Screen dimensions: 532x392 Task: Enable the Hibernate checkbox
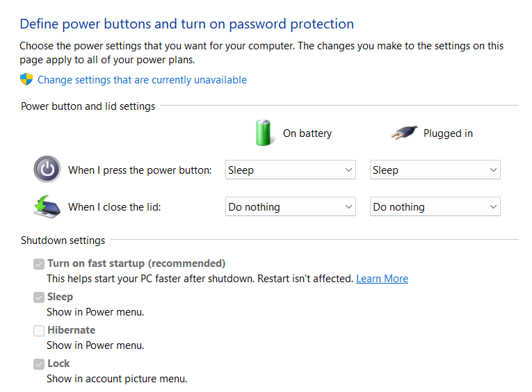[39, 331]
